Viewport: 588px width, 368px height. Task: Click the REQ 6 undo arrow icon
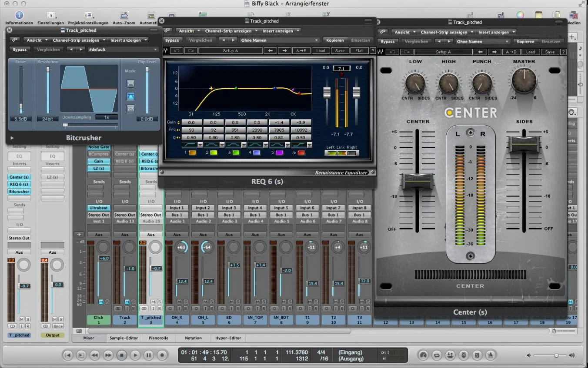177,51
